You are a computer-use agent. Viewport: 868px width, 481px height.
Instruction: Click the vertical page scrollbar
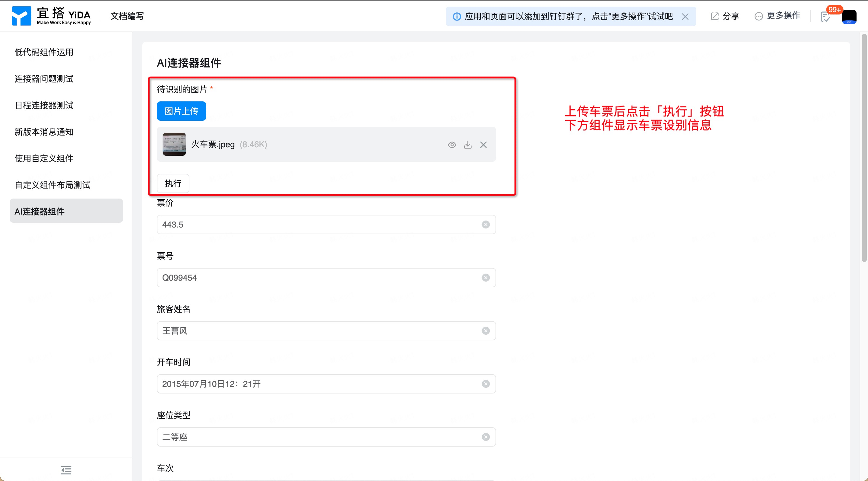tap(864, 148)
